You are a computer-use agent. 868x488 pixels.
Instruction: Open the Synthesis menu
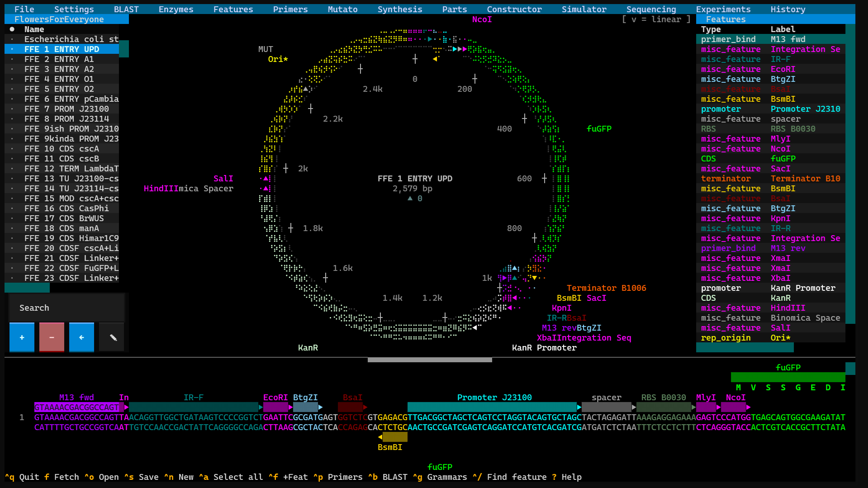pyautogui.click(x=400, y=9)
